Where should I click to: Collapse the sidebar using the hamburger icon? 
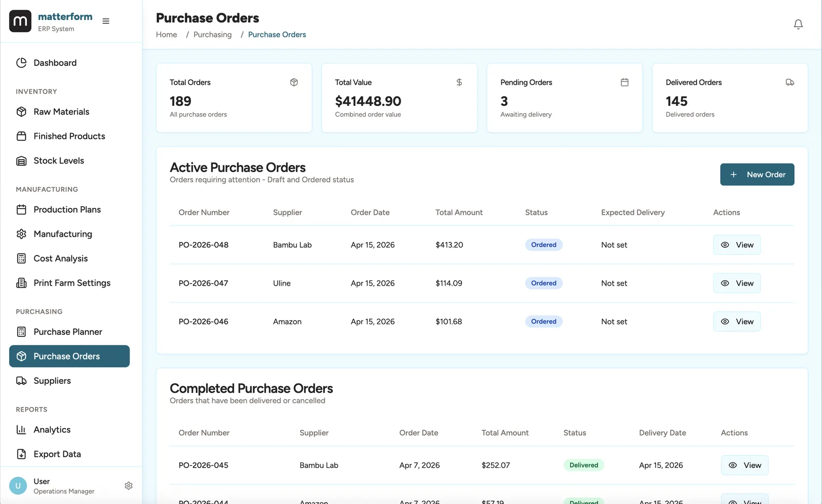(106, 21)
